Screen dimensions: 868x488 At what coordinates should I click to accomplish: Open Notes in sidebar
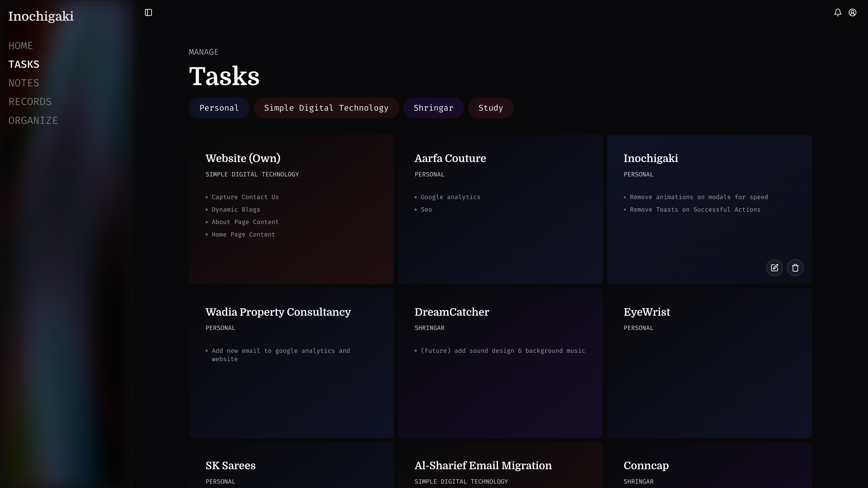(24, 83)
